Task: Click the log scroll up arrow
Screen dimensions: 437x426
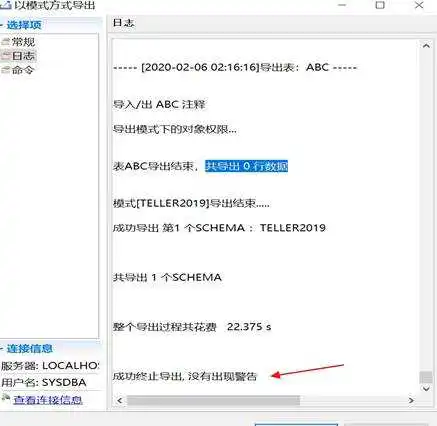Action: (426, 46)
